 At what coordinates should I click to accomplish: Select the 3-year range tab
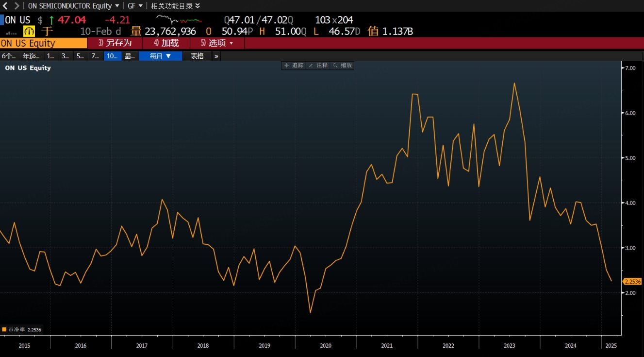click(65, 56)
